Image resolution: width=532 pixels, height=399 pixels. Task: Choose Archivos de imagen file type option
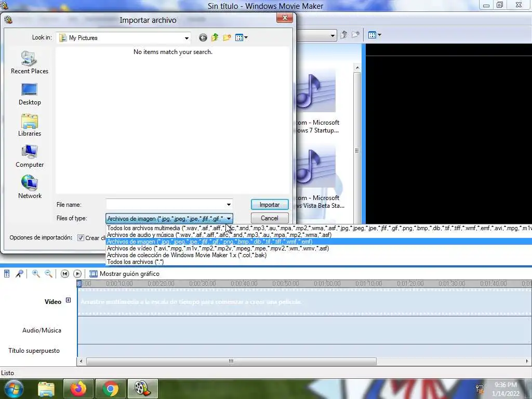[x=319, y=242]
